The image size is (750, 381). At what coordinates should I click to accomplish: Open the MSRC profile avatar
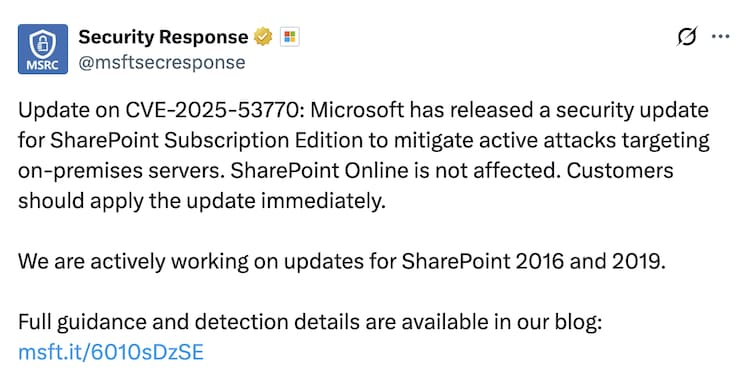click(43, 49)
